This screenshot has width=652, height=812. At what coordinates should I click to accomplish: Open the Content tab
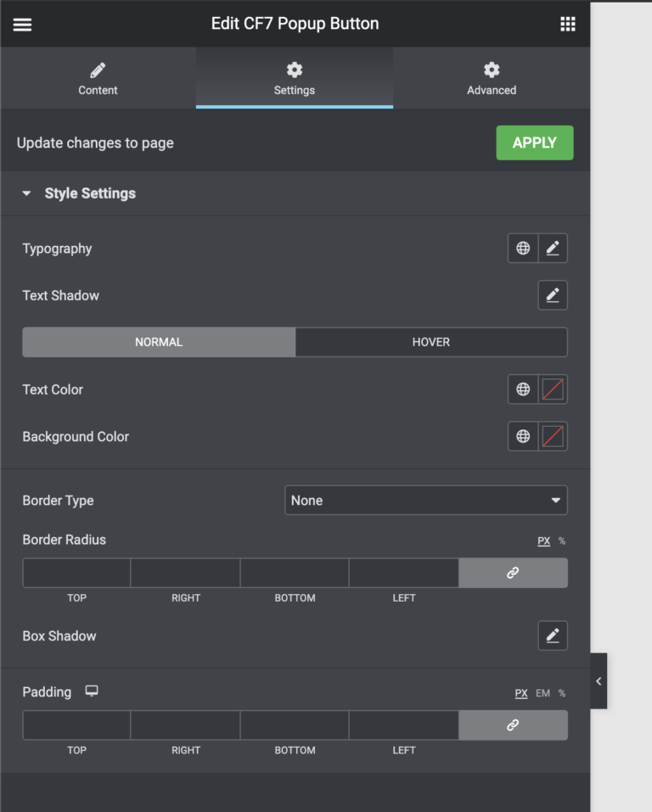pos(98,77)
